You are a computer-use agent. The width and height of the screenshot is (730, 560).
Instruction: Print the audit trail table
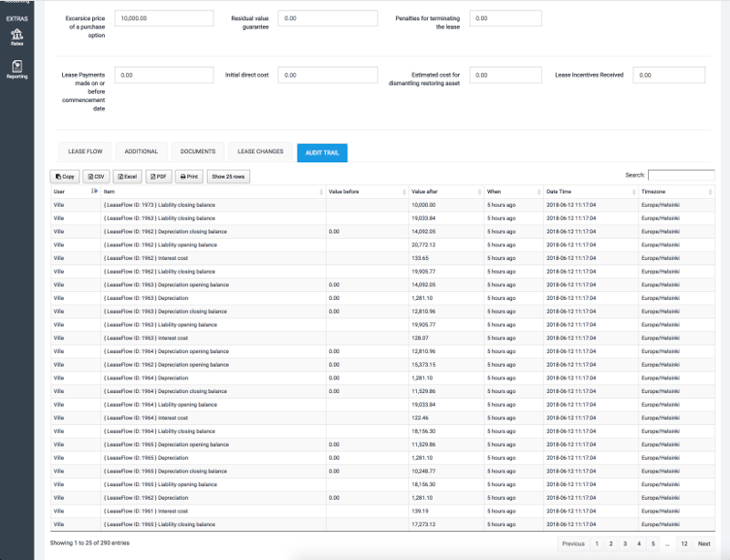tap(189, 176)
